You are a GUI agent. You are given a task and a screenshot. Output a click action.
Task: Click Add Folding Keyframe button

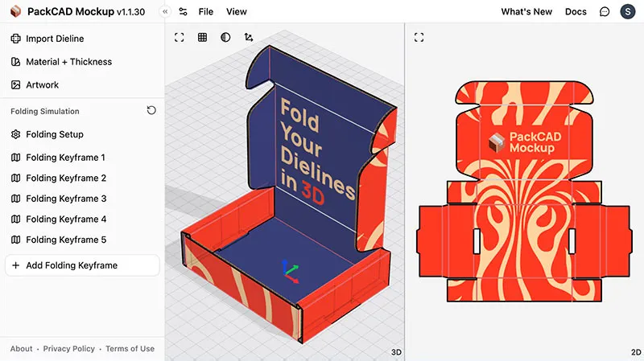[x=82, y=265]
